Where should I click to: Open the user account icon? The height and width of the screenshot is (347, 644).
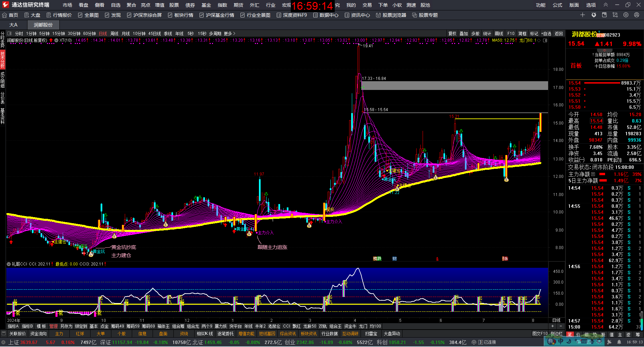click(x=637, y=15)
